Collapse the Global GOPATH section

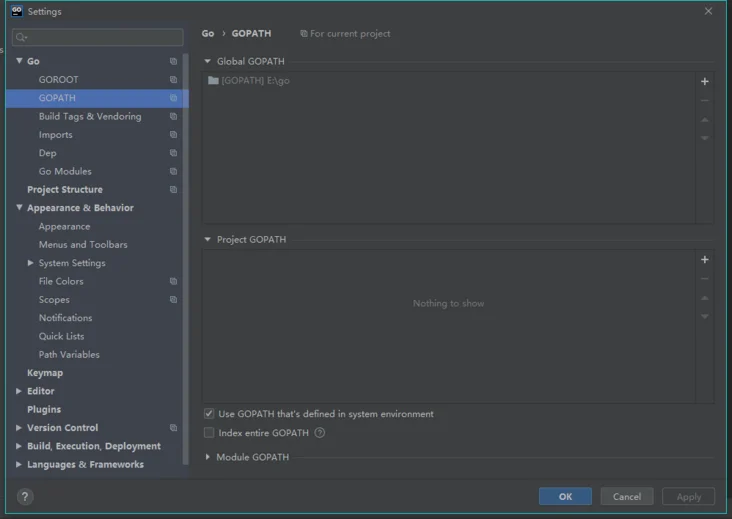coord(207,61)
